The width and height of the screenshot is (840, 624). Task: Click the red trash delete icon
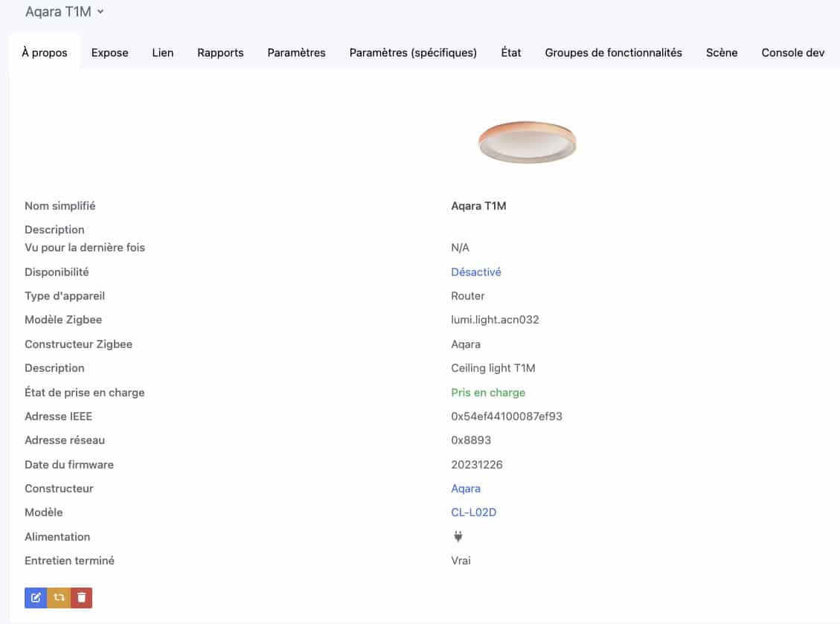(x=81, y=597)
